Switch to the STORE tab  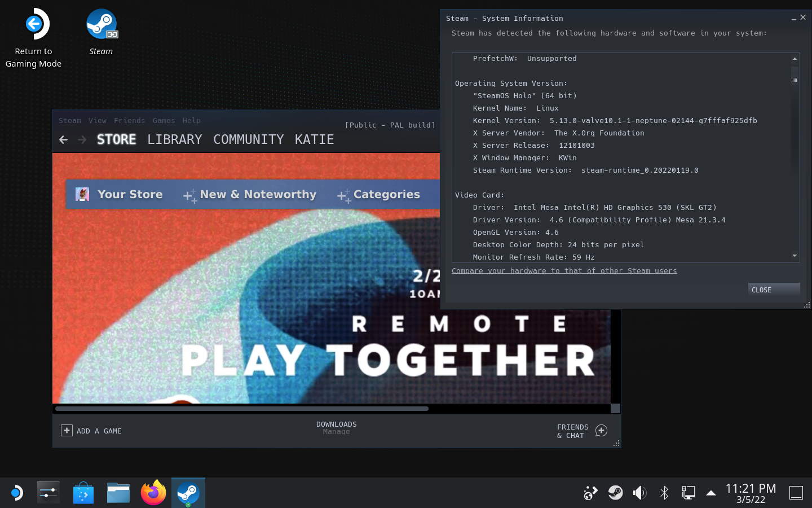coord(117,139)
